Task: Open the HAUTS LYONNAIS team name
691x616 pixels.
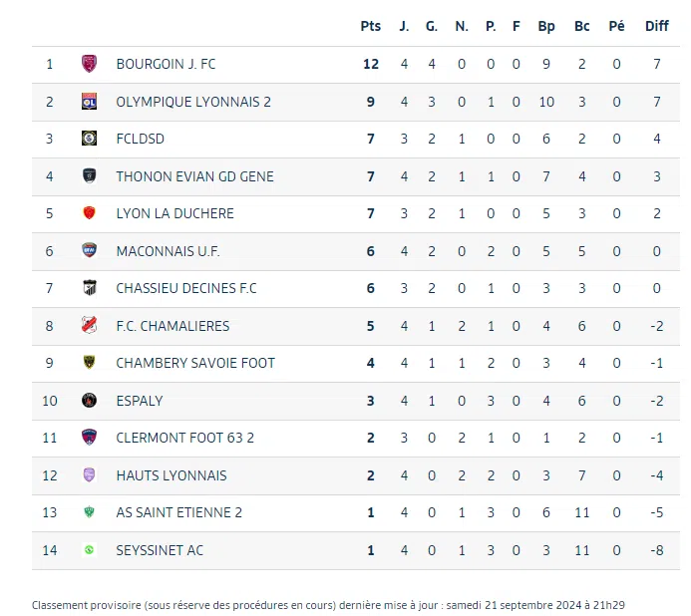Action: pos(172,475)
